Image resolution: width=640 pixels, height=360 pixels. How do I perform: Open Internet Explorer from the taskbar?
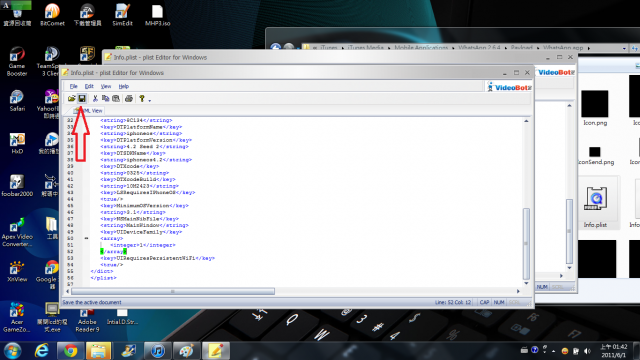pos(42,351)
